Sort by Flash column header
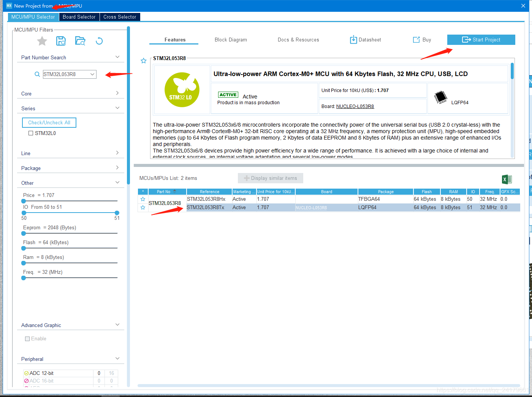Image resolution: width=532 pixels, height=397 pixels. [426, 192]
